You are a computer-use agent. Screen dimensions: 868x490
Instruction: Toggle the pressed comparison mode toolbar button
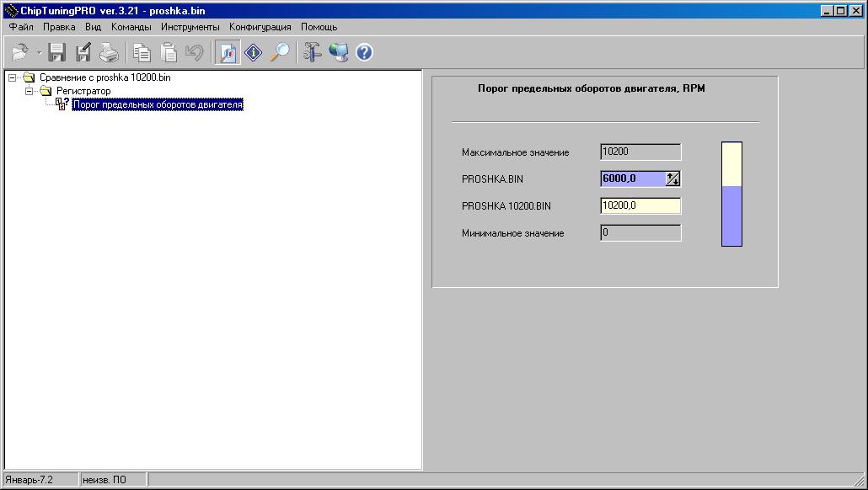point(227,53)
